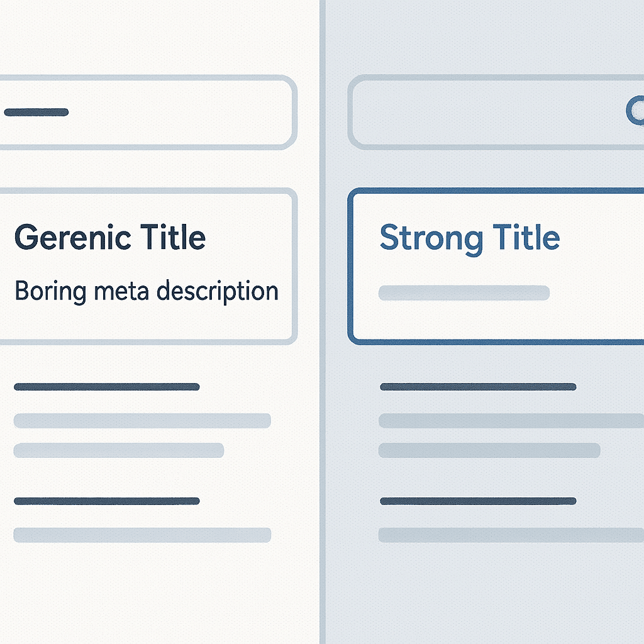
Task: Select the highlighted Strong Title result card
Action: 496,266
